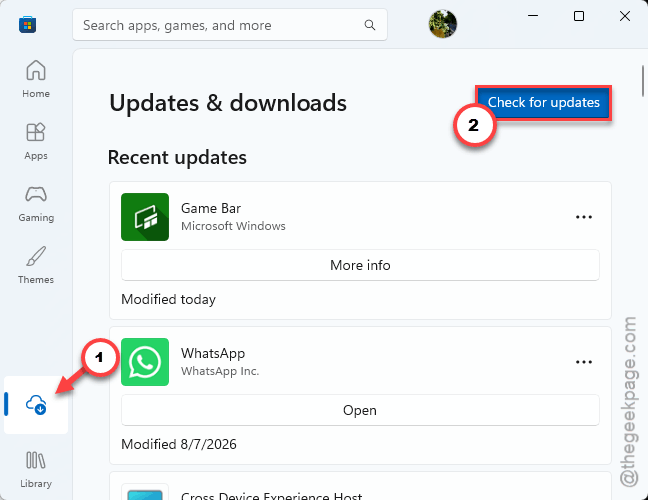
Task: Click the vertical scrollbar thumb
Action: pos(643,81)
